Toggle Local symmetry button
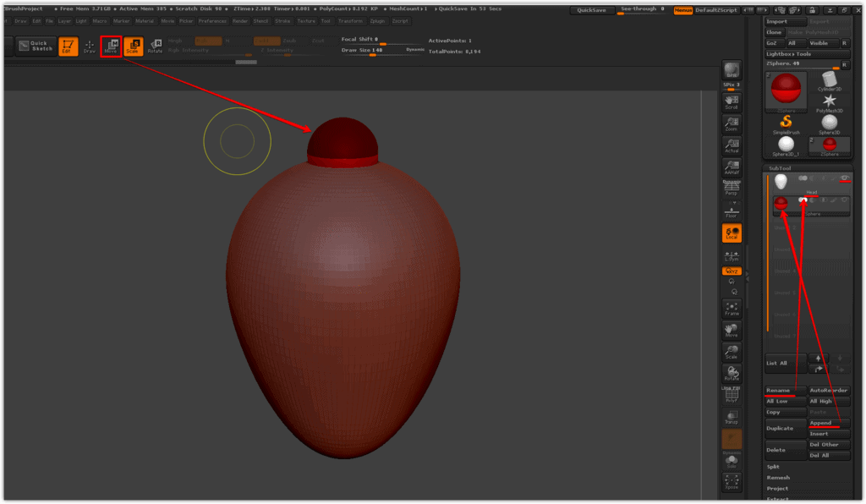Viewport: 866px width, 504px height. point(732,233)
